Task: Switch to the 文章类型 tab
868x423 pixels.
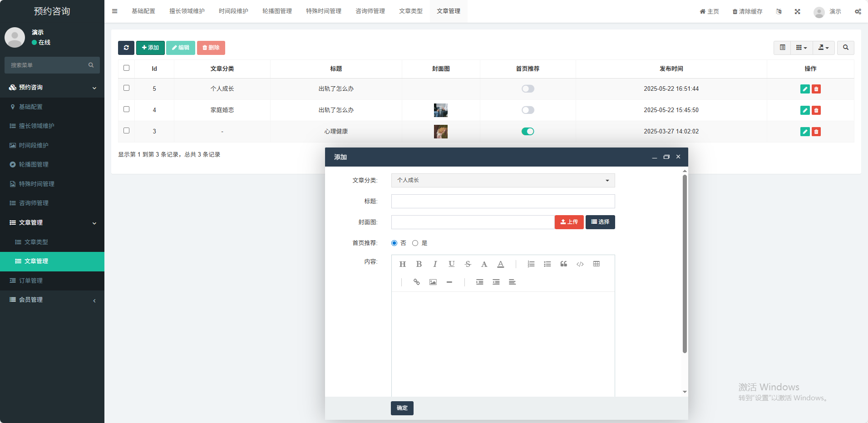Action: point(410,11)
